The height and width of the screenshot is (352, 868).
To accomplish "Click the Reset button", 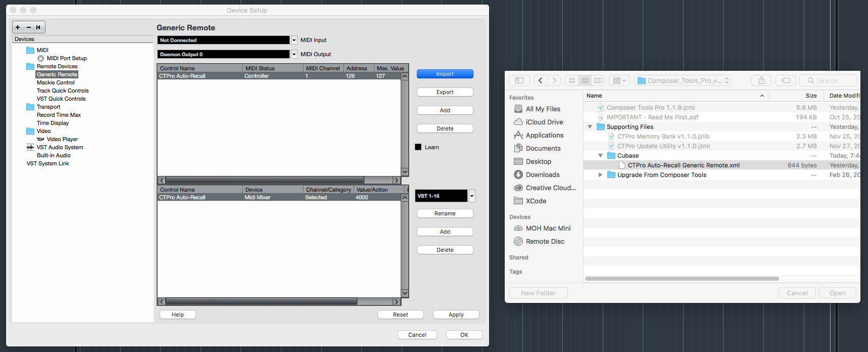I will [x=401, y=315].
